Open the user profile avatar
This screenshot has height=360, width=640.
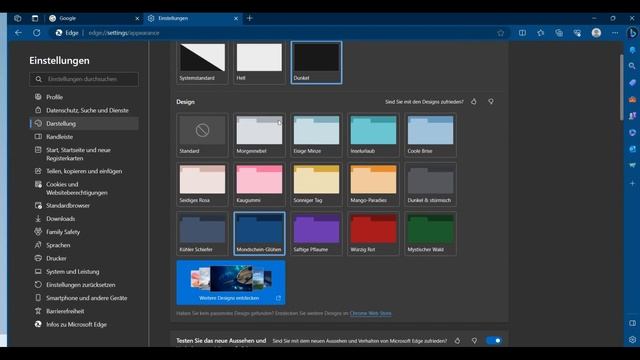[596, 33]
